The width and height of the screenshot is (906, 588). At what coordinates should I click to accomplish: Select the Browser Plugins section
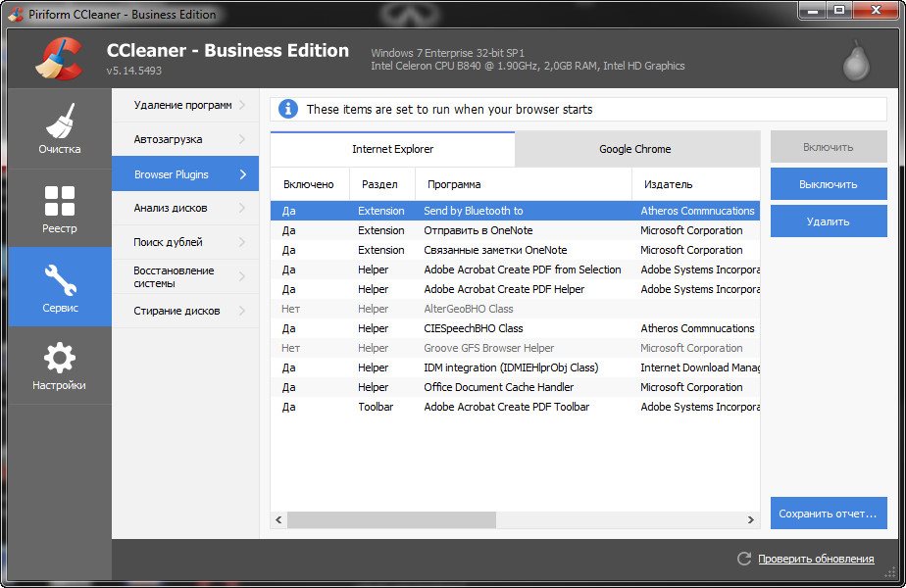(x=185, y=173)
